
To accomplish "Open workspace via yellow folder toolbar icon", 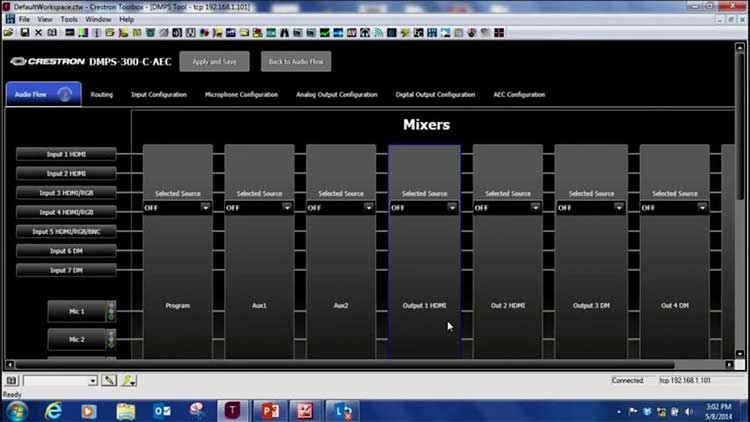I will pos(9,33).
